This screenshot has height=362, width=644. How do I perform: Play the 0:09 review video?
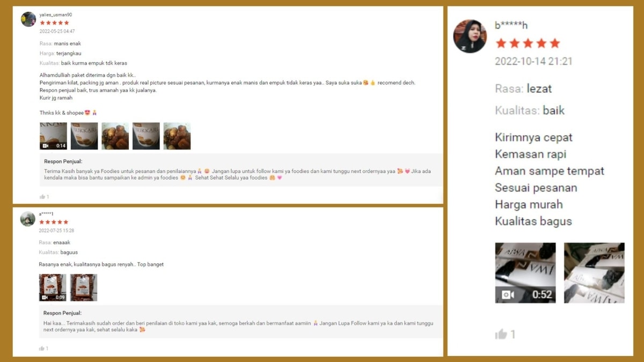[x=53, y=288]
